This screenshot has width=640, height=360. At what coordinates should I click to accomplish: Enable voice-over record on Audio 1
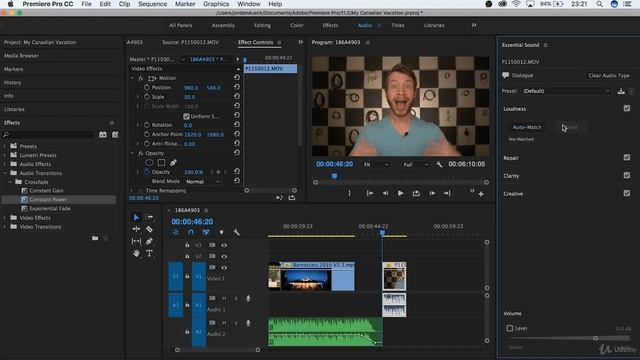[x=248, y=298]
